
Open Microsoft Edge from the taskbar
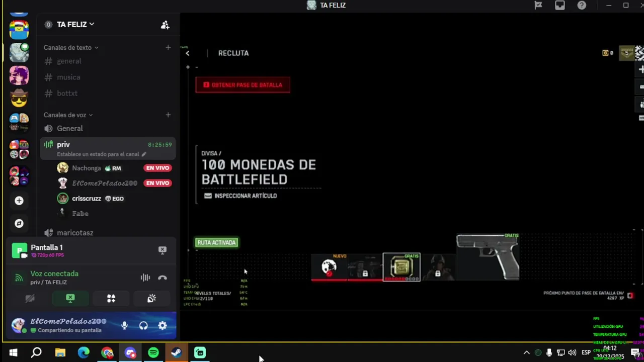pos(84,352)
